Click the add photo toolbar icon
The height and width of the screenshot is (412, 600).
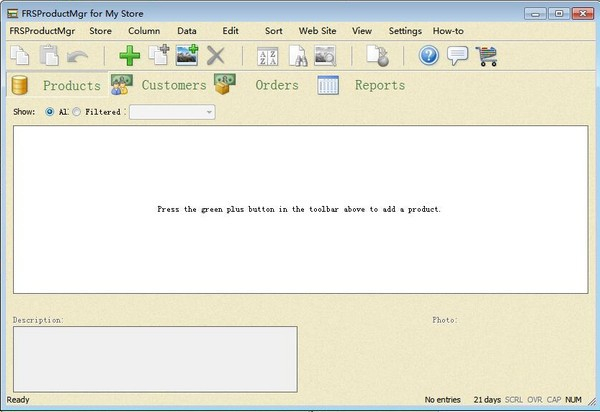click(187, 56)
